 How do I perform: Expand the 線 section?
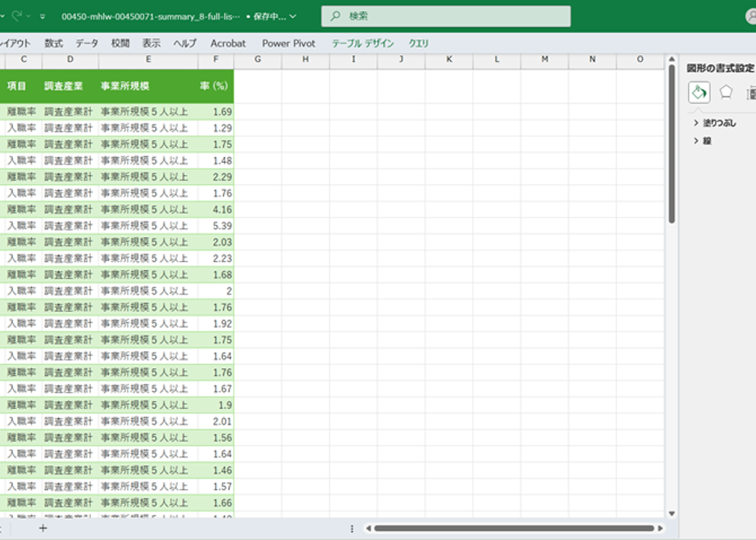pos(702,141)
